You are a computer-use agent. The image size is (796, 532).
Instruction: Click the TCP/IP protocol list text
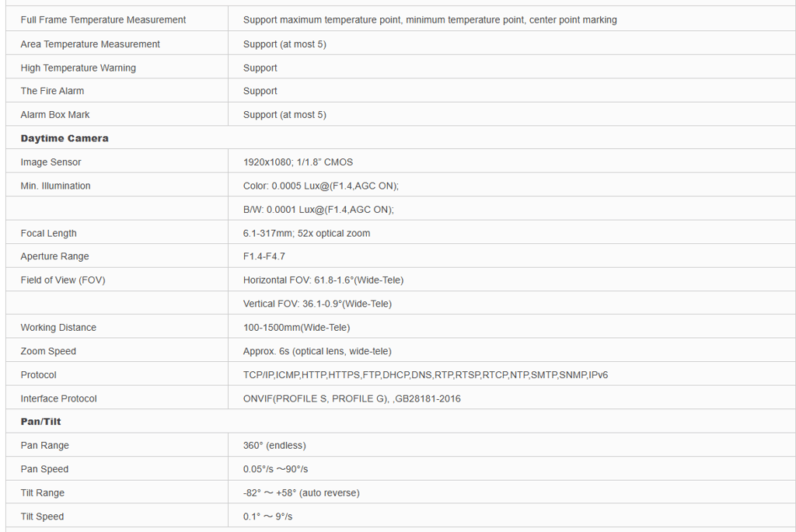(425, 375)
